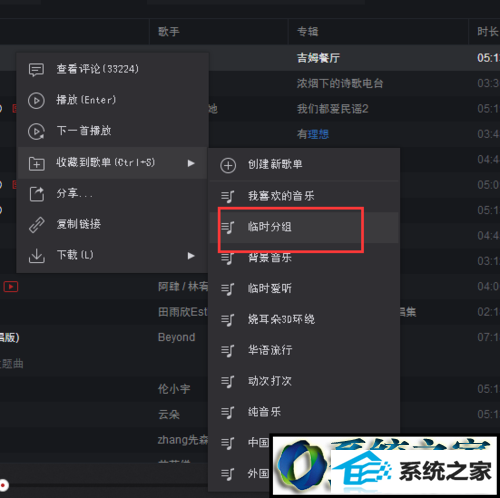Select 复制链接 menu item

click(x=113, y=224)
